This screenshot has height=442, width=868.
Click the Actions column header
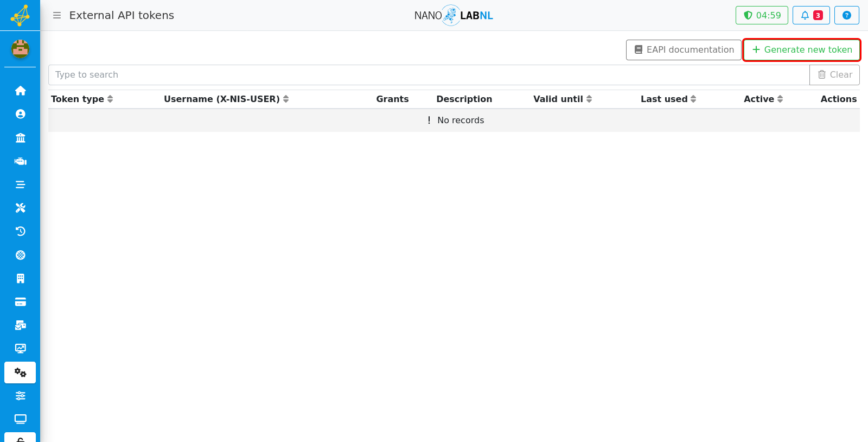tap(838, 99)
